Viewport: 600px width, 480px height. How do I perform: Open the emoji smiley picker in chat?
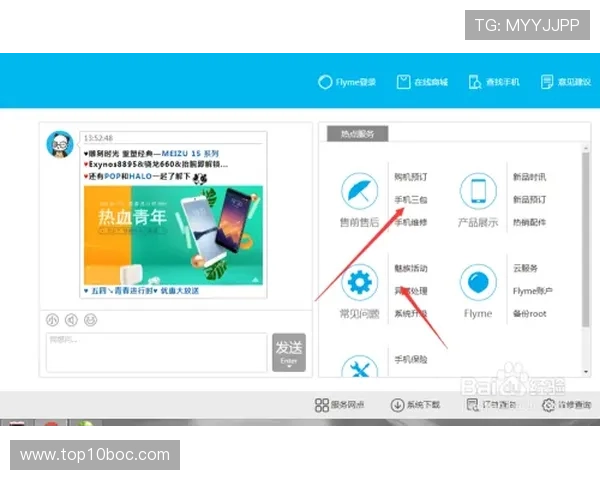pyautogui.click(x=91, y=320)
